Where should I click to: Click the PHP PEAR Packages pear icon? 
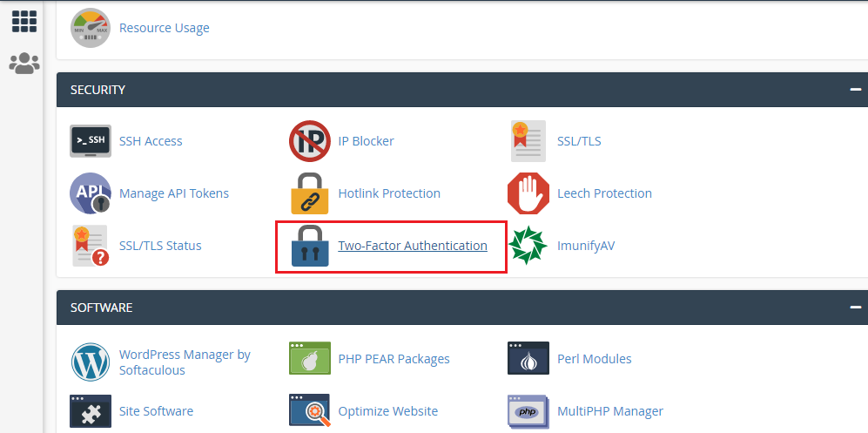click(x=310, y=358)
